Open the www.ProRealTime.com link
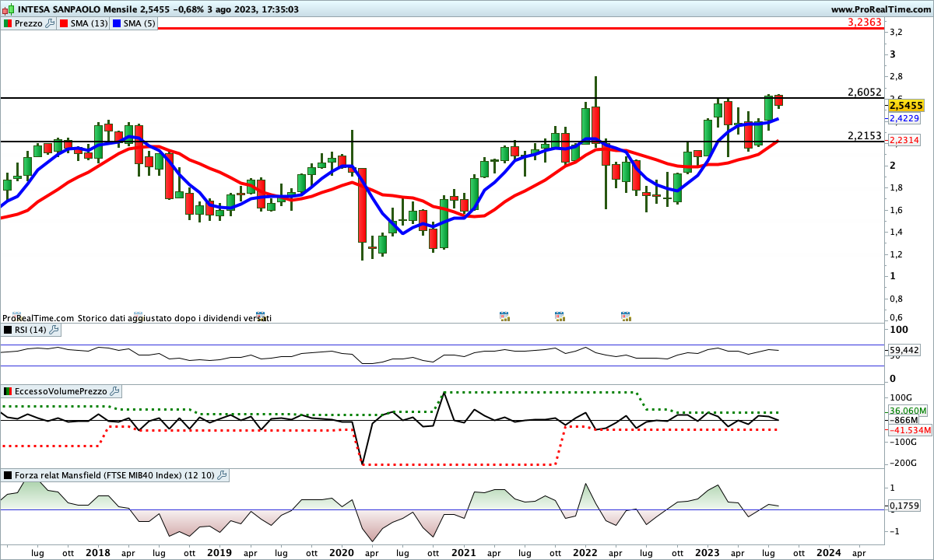 tap(881, 9)
